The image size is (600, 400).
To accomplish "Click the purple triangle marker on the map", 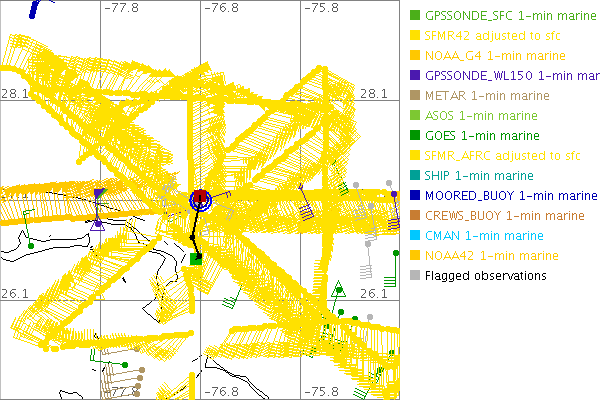I will click(98, 225).
